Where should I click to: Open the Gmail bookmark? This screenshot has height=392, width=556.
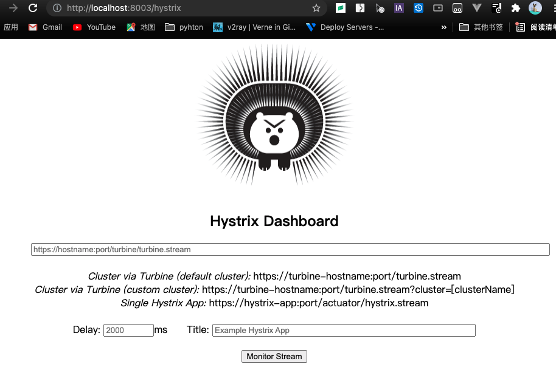tap(45, 27)
